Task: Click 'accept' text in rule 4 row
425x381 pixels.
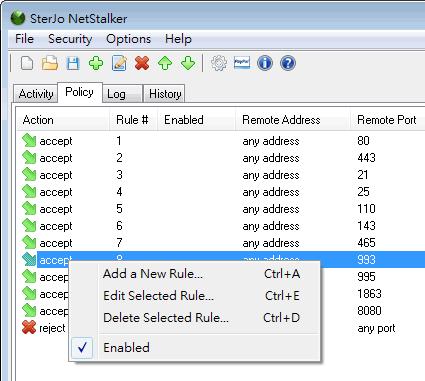Action: pos(56,192)
